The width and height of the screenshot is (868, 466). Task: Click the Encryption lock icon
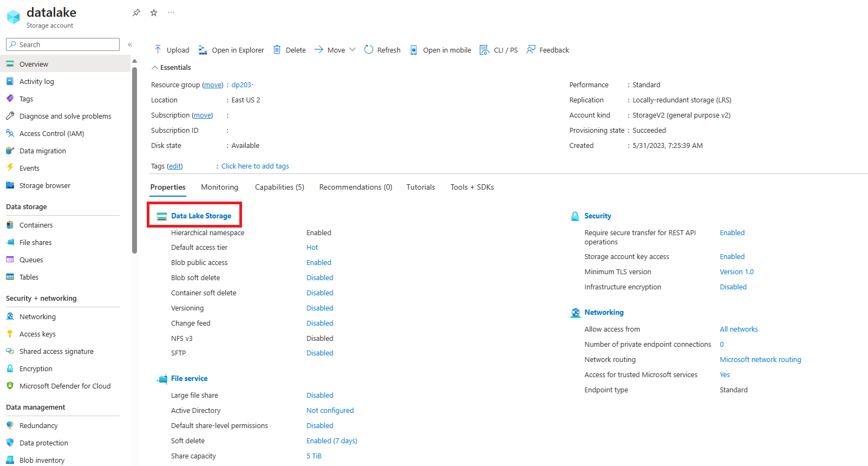[x=10, y=368]
